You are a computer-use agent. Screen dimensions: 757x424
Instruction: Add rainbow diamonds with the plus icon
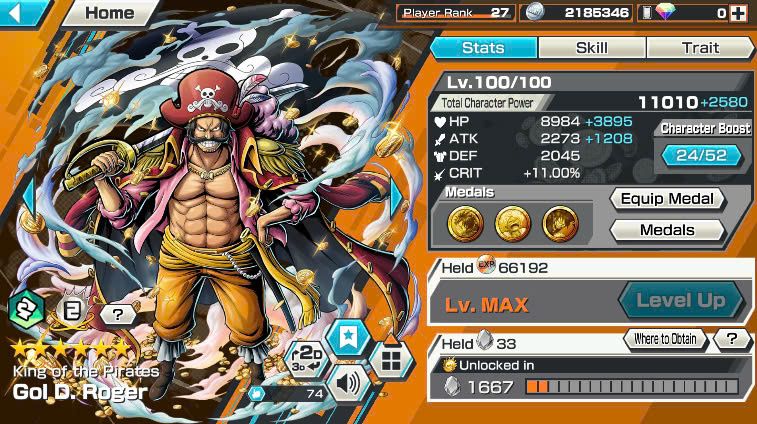pyautogui.click(x=738, y=13)
